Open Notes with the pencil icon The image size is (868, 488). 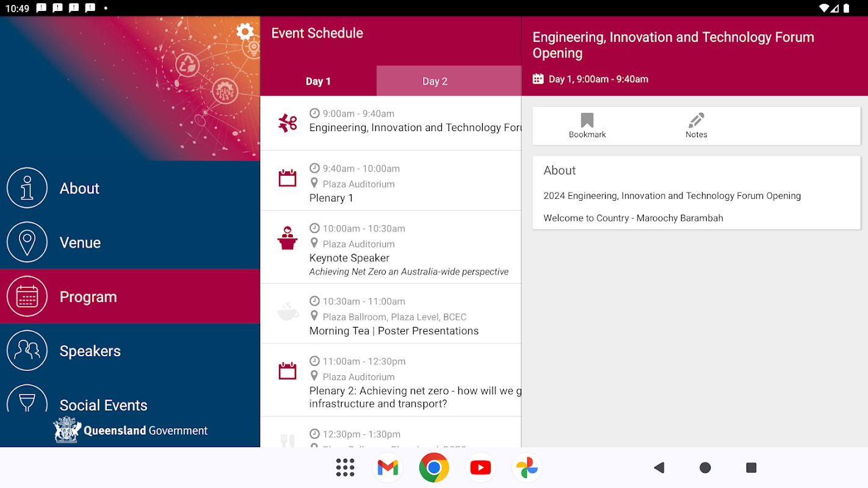pyautogui.click(x=696, y=126)
